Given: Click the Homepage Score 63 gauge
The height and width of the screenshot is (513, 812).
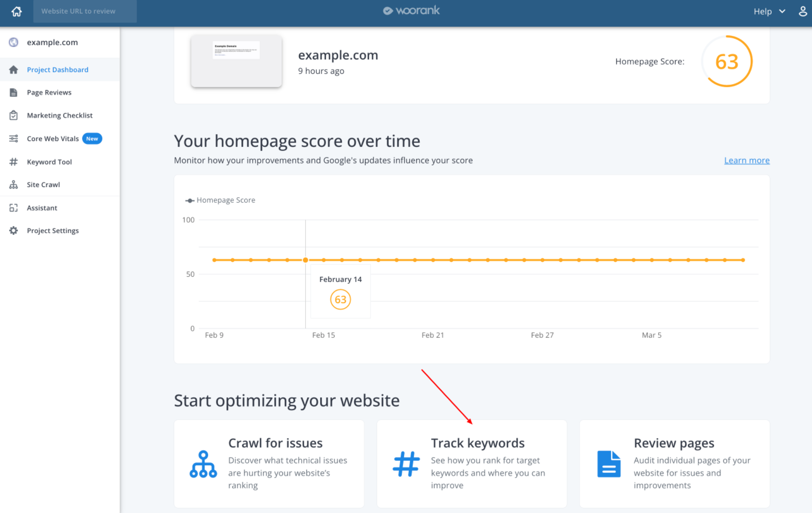Looking at the screenshot, I should [x=727, y=61].
